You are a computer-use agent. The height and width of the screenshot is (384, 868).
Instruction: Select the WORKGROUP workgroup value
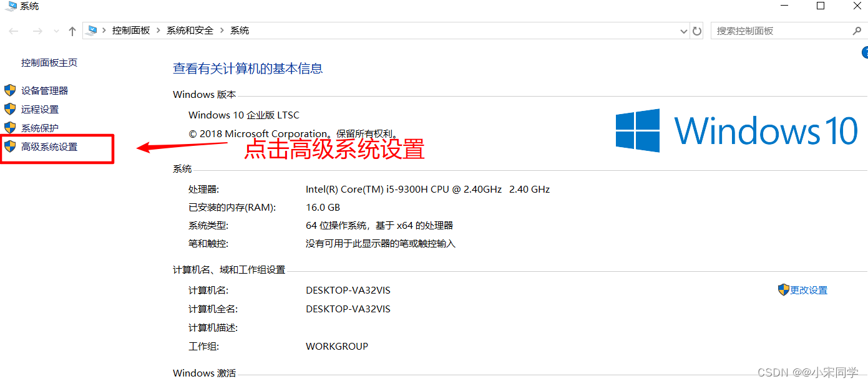pyautogui.click(x=337, y=347)
